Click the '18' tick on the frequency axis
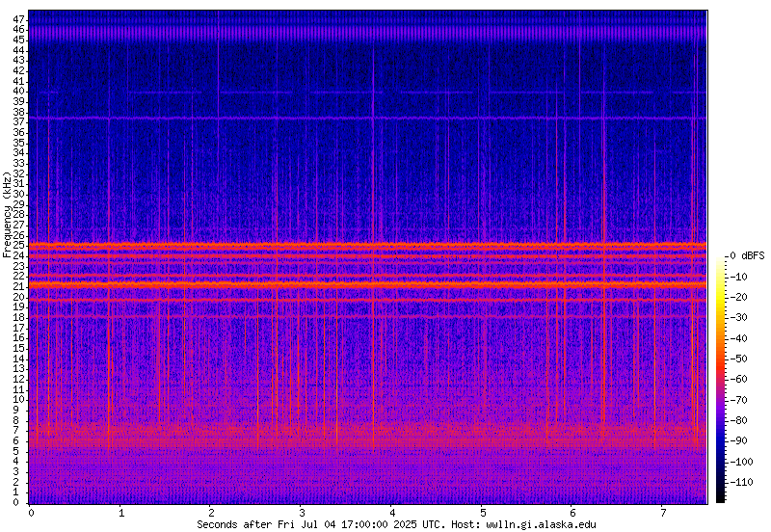The height and width of the screenshot is (532, 771). tap(19, 317)
